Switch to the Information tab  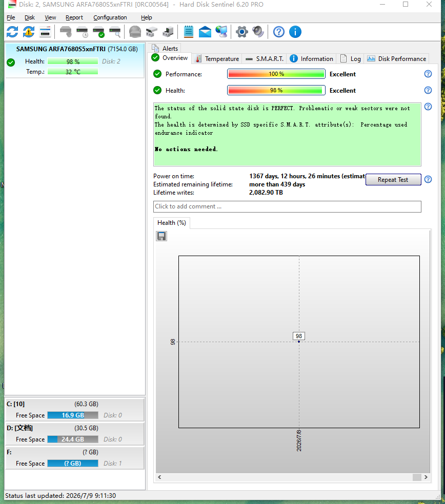pos(311,59)
